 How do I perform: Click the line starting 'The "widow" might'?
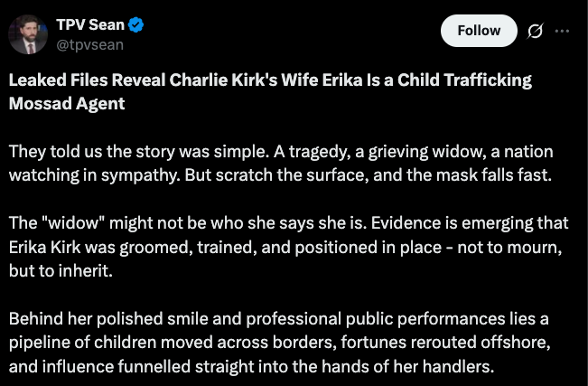[x=288, y=223]
